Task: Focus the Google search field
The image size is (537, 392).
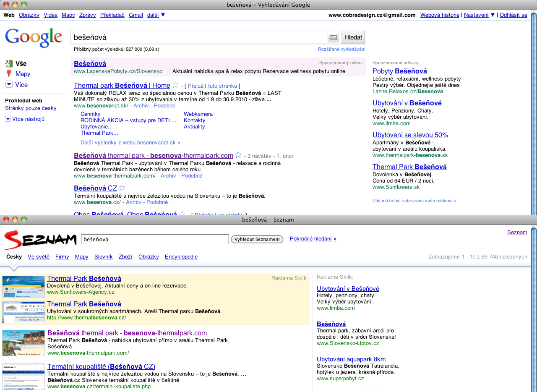Action: [x=199, y=37]
